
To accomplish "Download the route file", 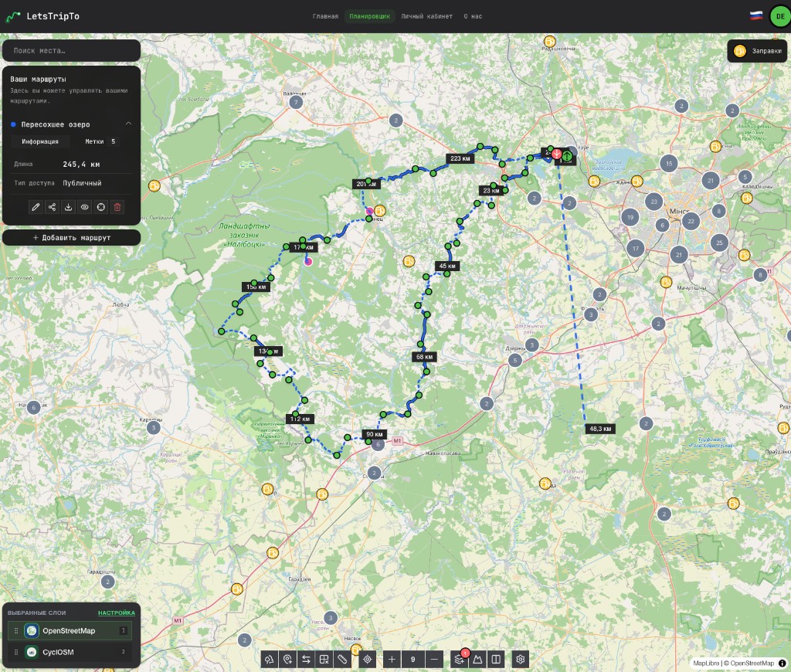I will [68, 207].
